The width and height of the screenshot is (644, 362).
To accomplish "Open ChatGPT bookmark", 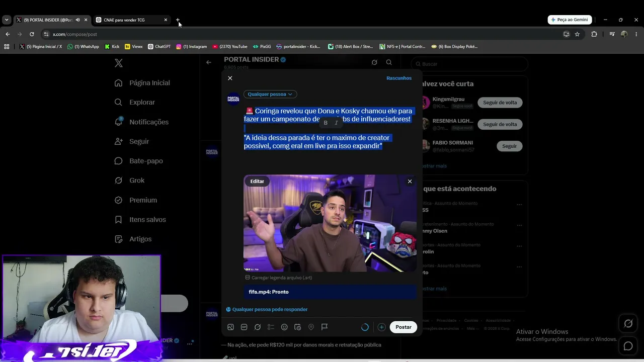I will point(159,46).
